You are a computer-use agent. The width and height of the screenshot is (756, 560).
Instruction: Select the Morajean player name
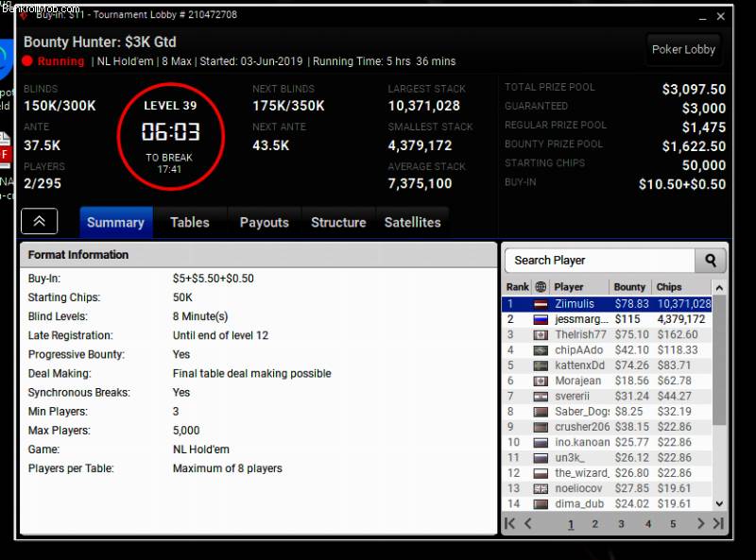click(578, 382)
